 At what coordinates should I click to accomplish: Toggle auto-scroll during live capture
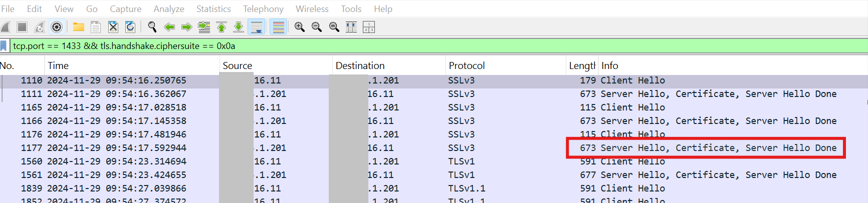click(257, 27)
